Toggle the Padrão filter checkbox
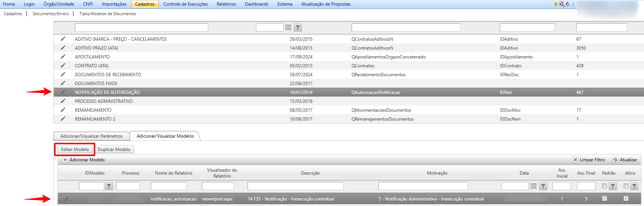 pos(604,186)
